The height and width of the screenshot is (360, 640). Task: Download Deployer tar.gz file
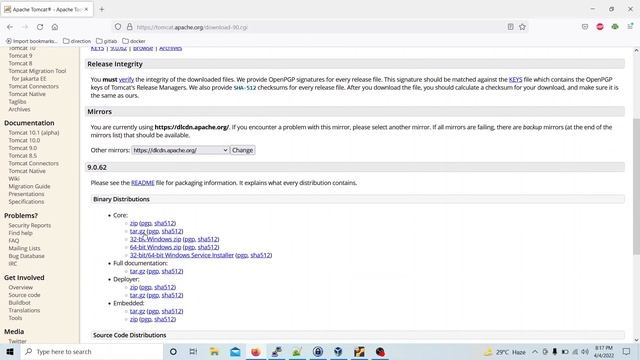(x=137, y=295)
